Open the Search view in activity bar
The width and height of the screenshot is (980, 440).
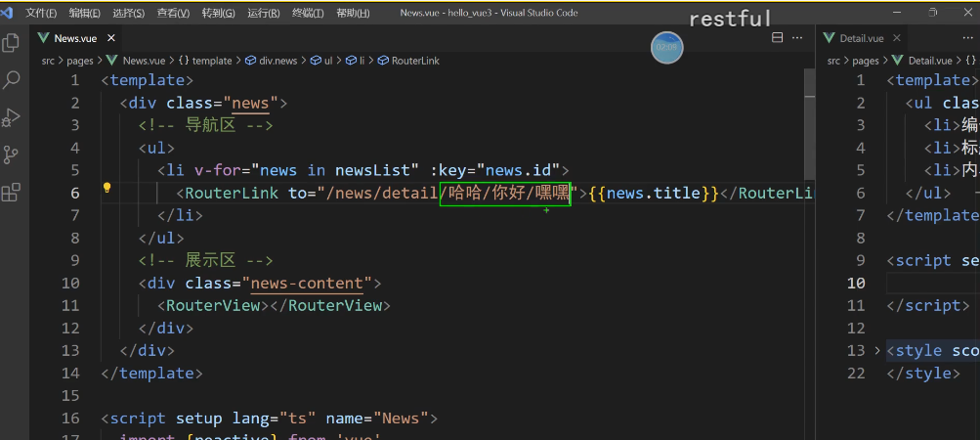(x=11, y=80)
